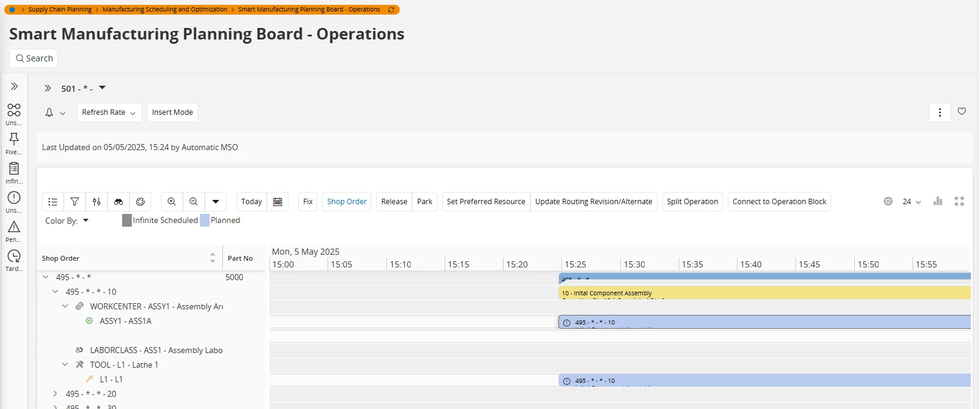Open the notification bell menu
Screen dimensions: 980x409
[55, 112]
